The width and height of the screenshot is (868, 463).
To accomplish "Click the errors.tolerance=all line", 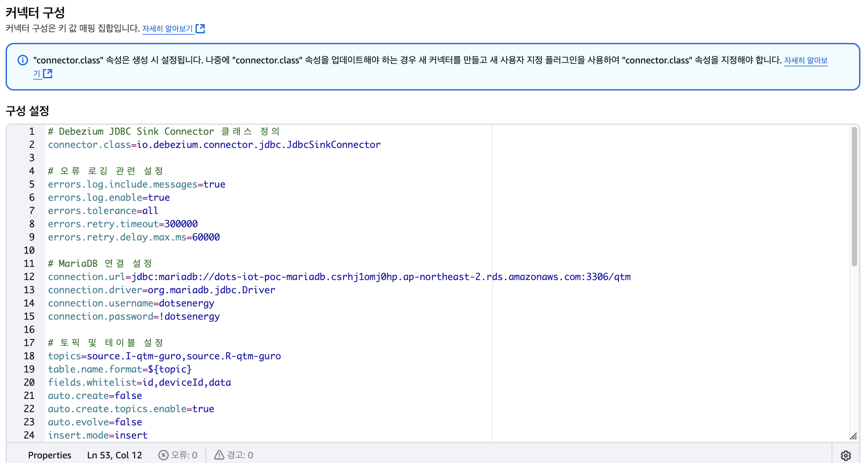I will tap(103, 211).
